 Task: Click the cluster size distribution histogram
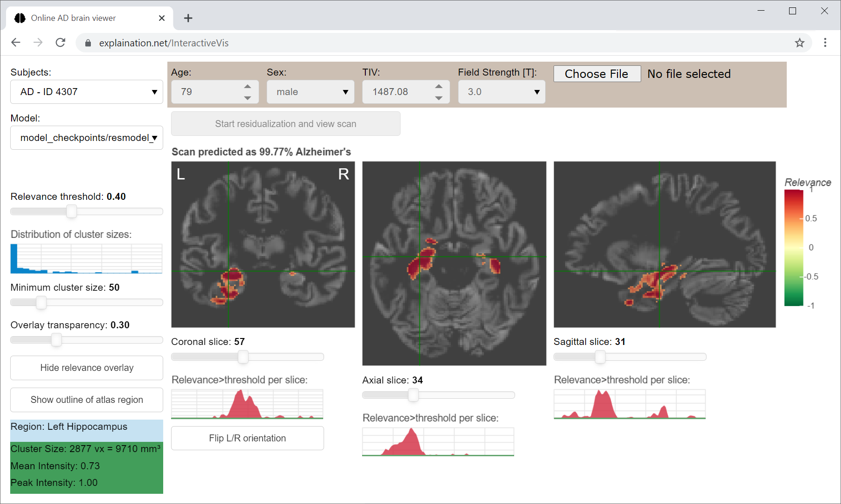[x=87, y=259]
